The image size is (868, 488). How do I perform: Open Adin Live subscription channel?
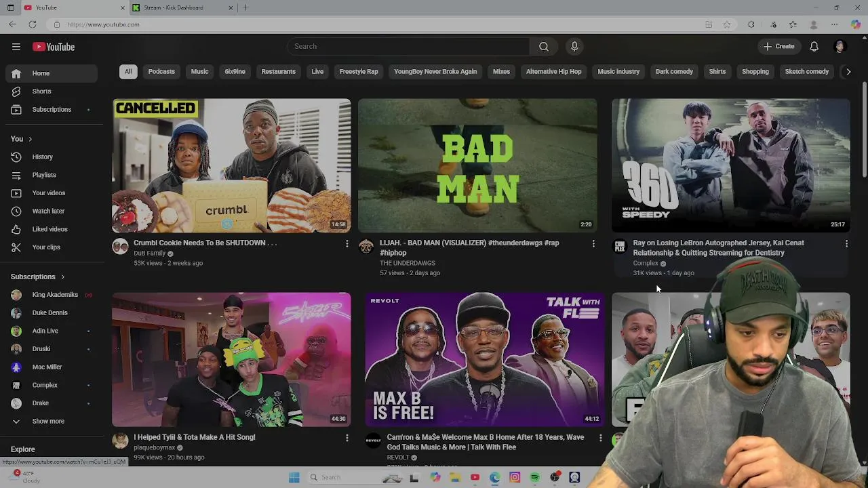tap(52, 331)
